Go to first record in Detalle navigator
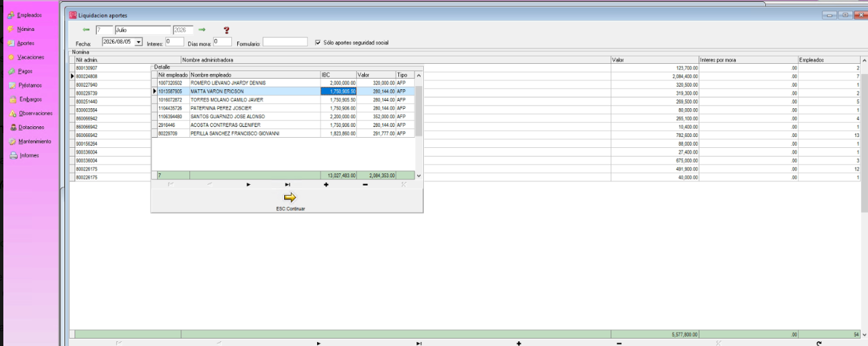Viewport: 868px width, 346px height. tap(171, 184)
